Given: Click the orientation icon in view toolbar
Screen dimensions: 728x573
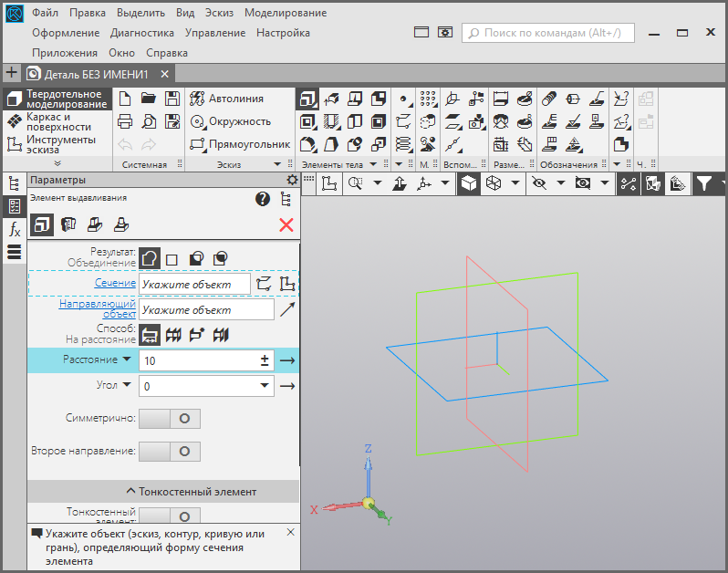Looking at the screenshot, I should 424,184.
